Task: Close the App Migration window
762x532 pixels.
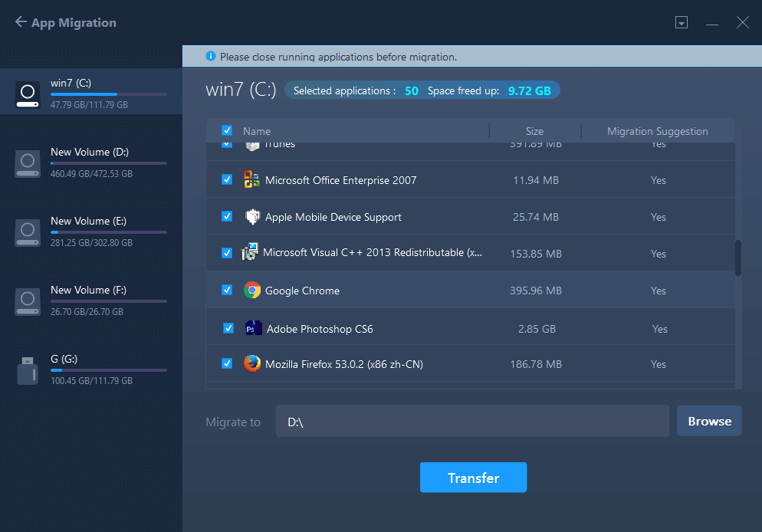Action: pos(743,22)
